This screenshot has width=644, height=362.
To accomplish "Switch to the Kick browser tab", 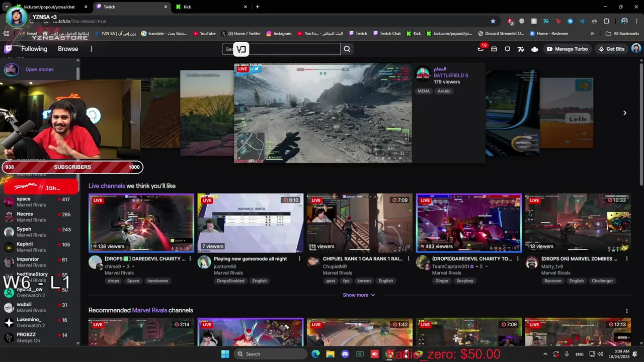I will 211,7.
